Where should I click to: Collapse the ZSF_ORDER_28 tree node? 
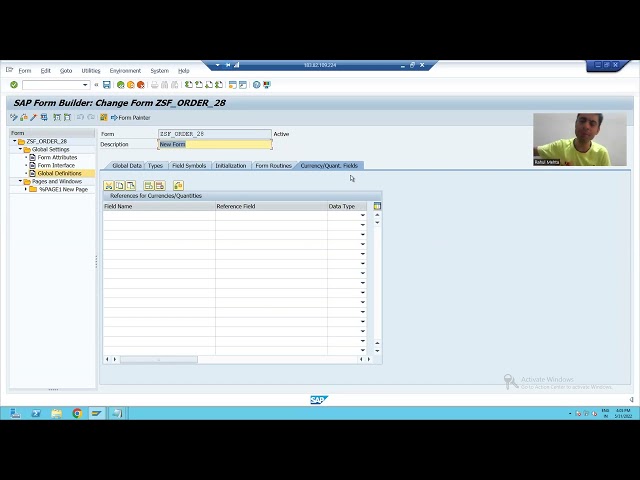[x=15, y=141]
